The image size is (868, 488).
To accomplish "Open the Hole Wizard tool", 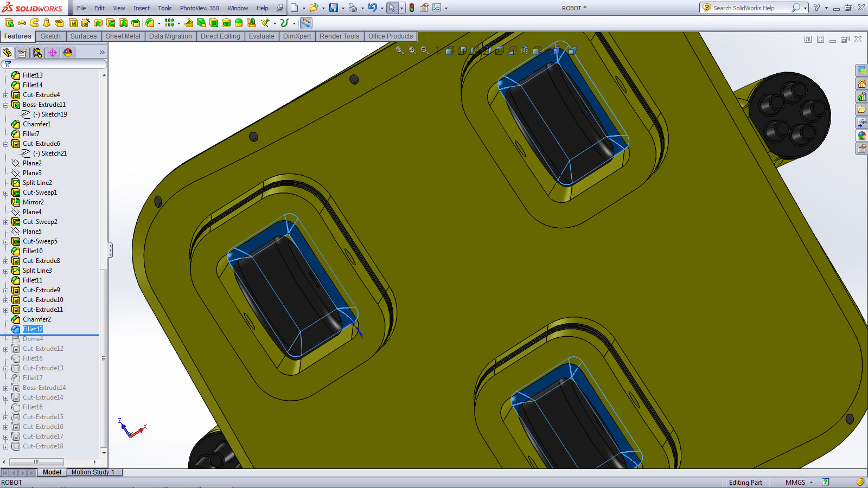I will (85, 23).
